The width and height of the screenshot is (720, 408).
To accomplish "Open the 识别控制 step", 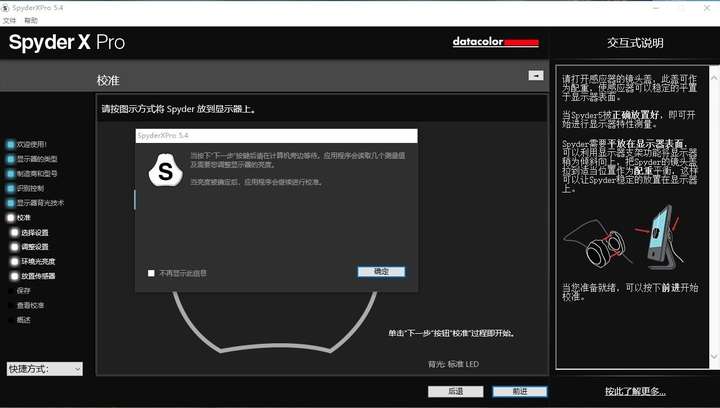I will pos(25,188).
